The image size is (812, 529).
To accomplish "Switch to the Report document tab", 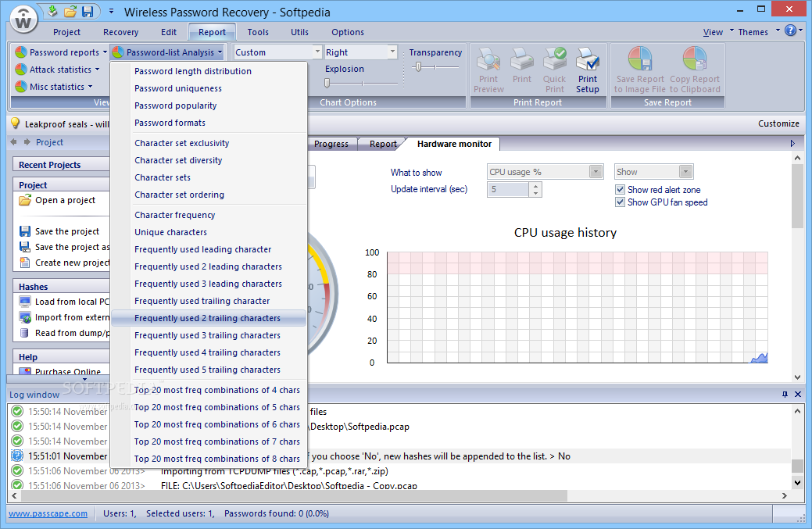I will click(x=383, y=144).
